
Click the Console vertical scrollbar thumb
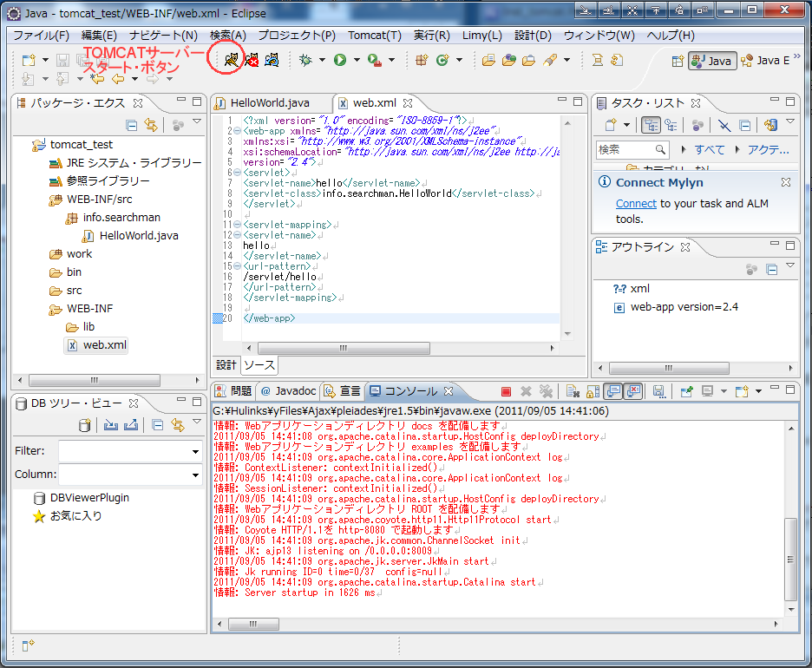(x=790, y=559)
